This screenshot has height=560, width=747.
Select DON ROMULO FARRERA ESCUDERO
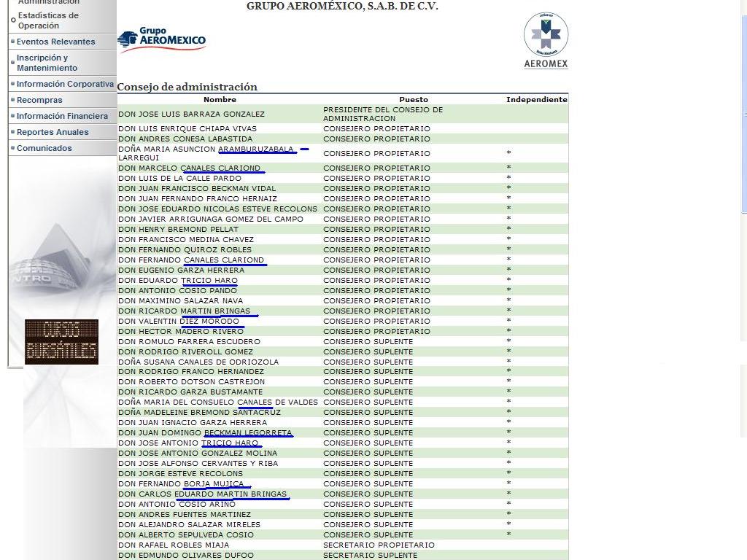click(x=189, y=342)
